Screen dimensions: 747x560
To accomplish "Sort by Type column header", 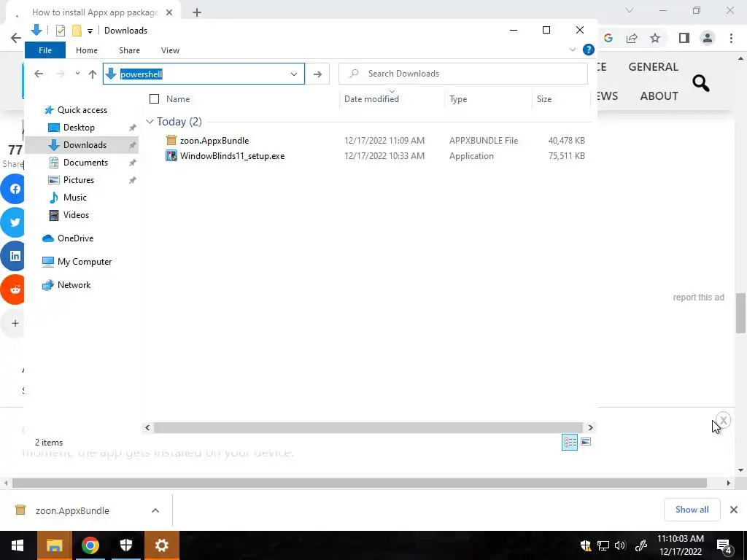I will coord(458,99).
